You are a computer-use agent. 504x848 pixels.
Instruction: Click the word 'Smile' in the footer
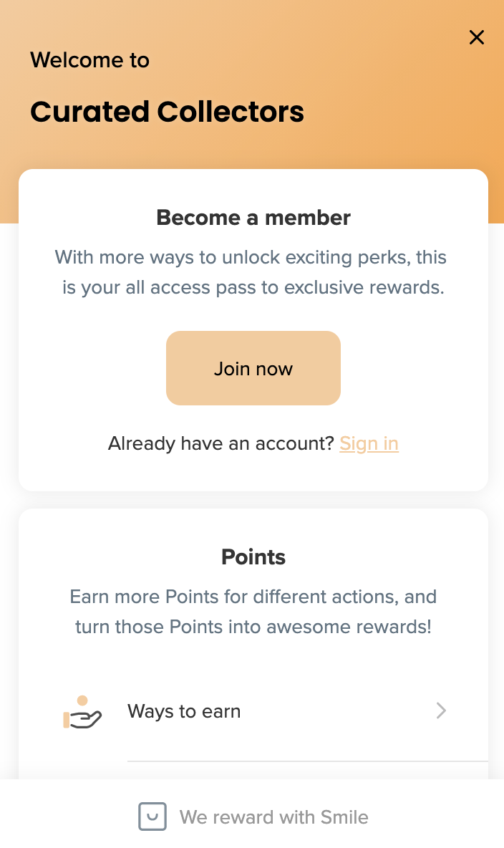344,816
